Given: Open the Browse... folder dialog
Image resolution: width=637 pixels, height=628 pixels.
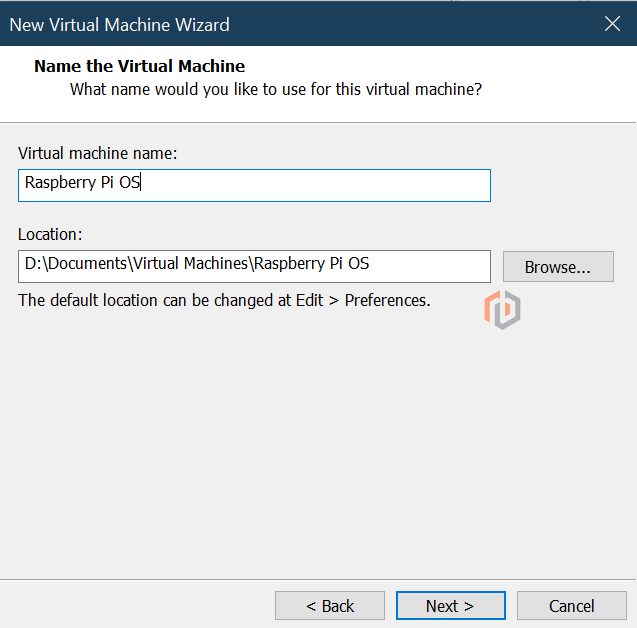Looking at the screenshot, I should tap(558, 267).
